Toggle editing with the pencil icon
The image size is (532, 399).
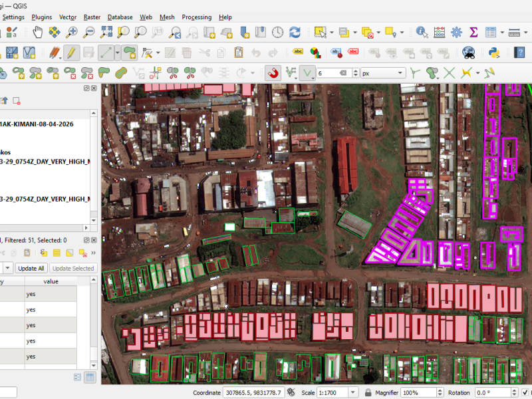point(72,53)
